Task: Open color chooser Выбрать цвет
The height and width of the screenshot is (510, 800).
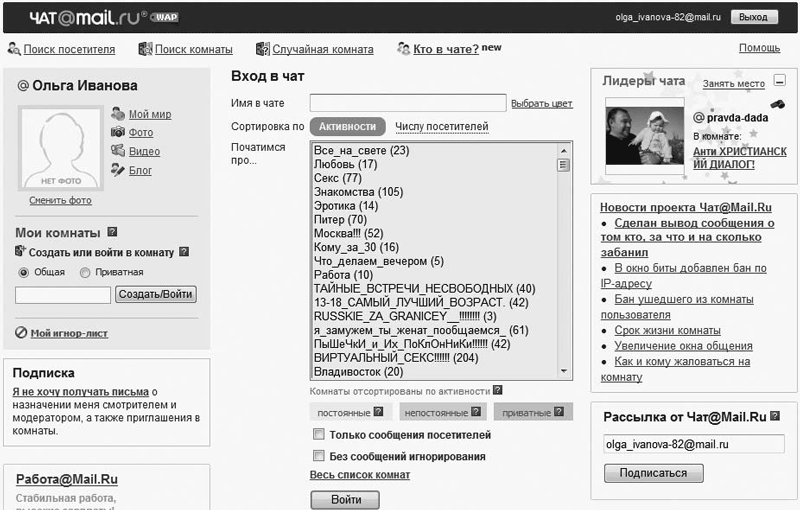Action: [541, 103]
